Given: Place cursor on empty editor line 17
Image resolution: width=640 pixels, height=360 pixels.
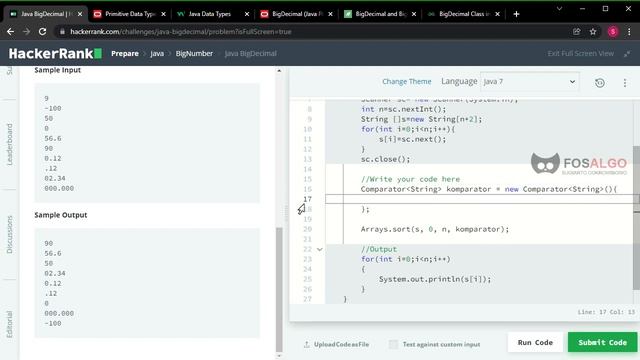Looking at the screenshot, I should coord(482,199).
